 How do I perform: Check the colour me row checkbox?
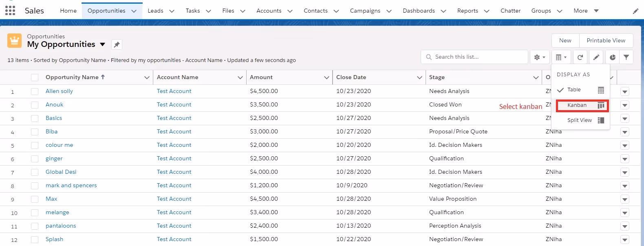coord(35,146)
